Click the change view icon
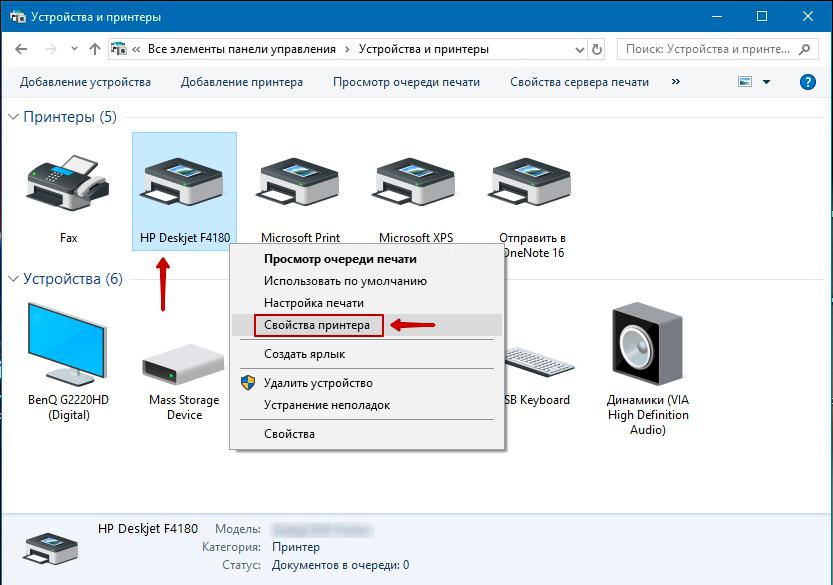Viewport: 833px width, 585px height. pyautogui.click(x=745, y=82)
